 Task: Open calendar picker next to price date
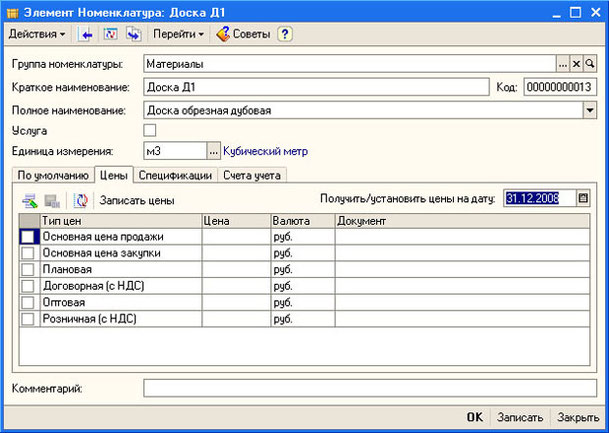point(584,199)
